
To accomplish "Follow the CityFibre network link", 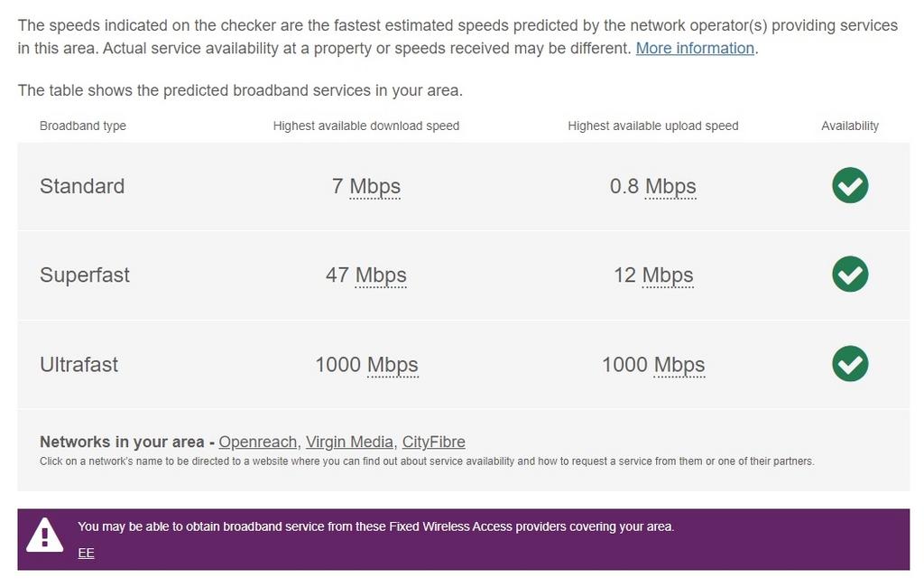I will click(x=434, y=442).
